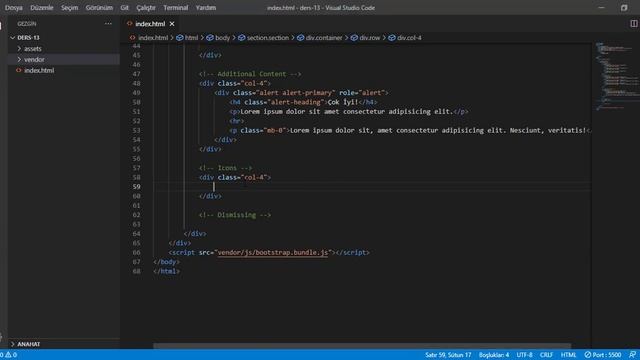
Task: Click the index.html file icon in explorer
Action: [x=18, y=71]
